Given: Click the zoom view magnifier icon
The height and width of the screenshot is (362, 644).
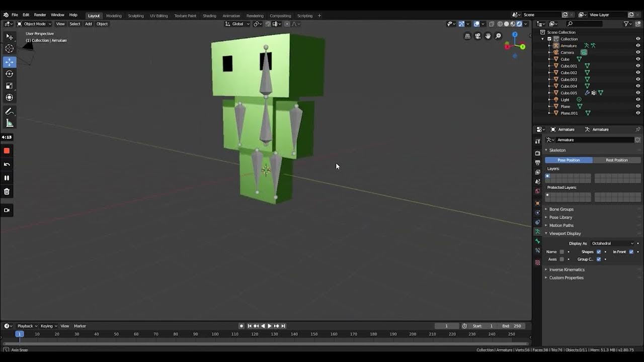Looking at the screenshot, I should click(x=498, y=36).
